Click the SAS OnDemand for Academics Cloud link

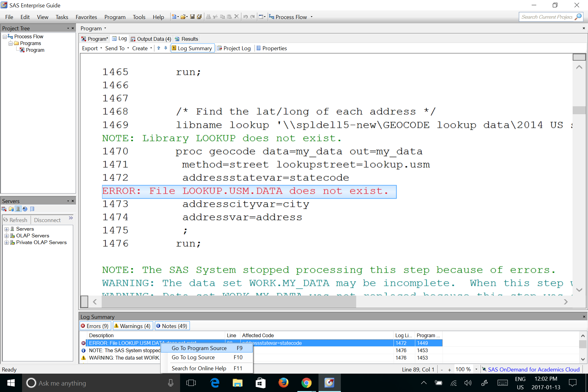click(533, 369)
